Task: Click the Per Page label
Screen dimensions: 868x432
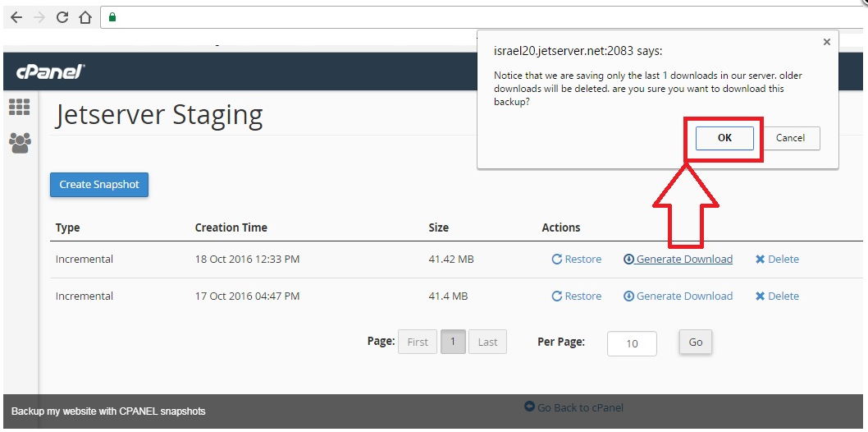Action: coord(561,342)
